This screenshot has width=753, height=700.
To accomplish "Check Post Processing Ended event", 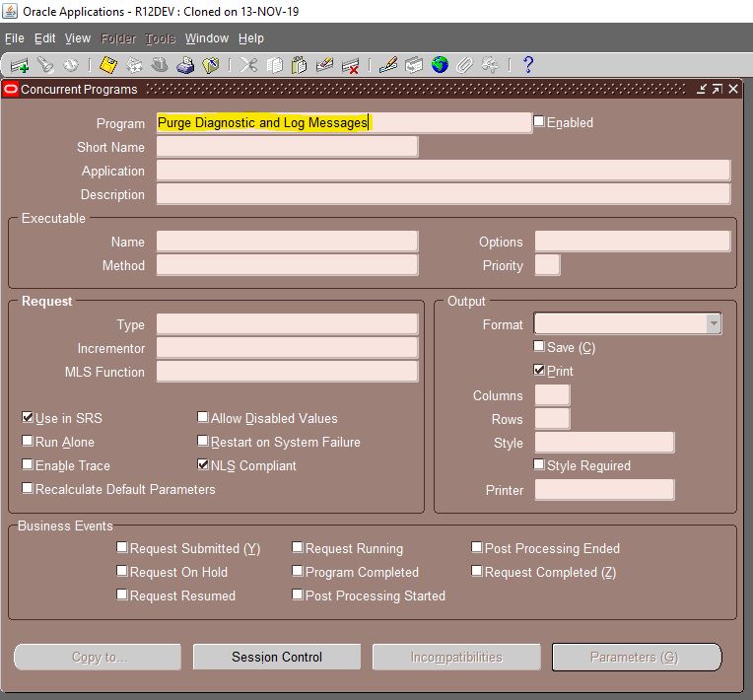I will (x=477, y=547).
